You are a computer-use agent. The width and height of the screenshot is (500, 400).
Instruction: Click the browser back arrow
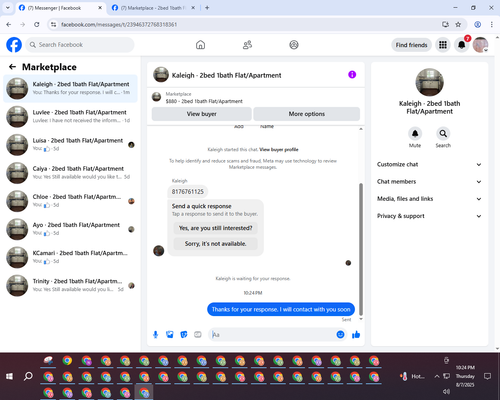[9, 24]
